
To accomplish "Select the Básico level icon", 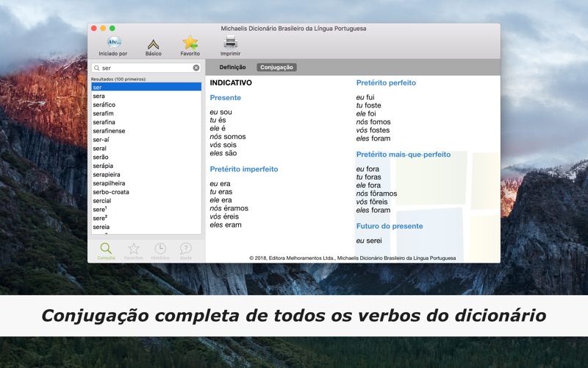I will [x=153, y=44].
